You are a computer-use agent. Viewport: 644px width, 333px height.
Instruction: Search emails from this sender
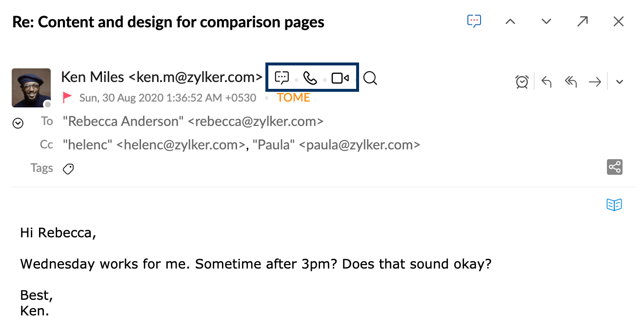click(370, 78)
